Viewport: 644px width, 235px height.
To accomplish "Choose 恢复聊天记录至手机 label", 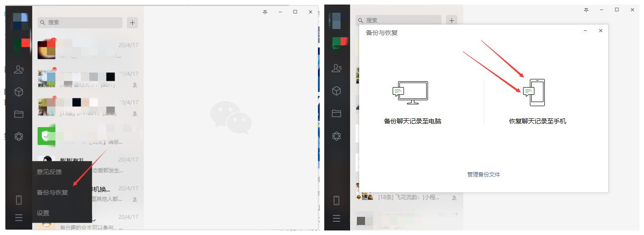I will pos(538,121).
